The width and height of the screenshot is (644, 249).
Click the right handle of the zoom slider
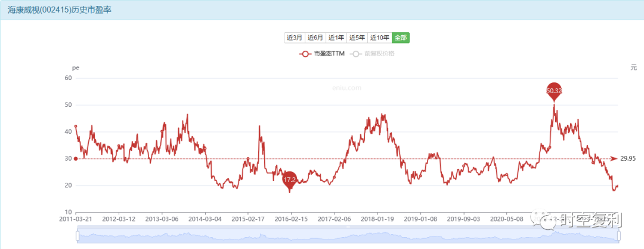click(619, 236)
